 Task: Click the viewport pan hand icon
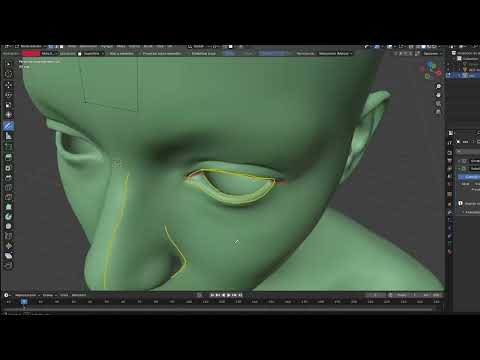(x=438, y=95)
